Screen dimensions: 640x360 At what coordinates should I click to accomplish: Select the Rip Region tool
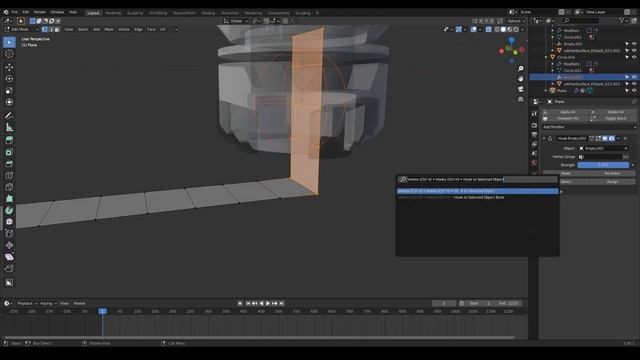[x=9, y=269]
